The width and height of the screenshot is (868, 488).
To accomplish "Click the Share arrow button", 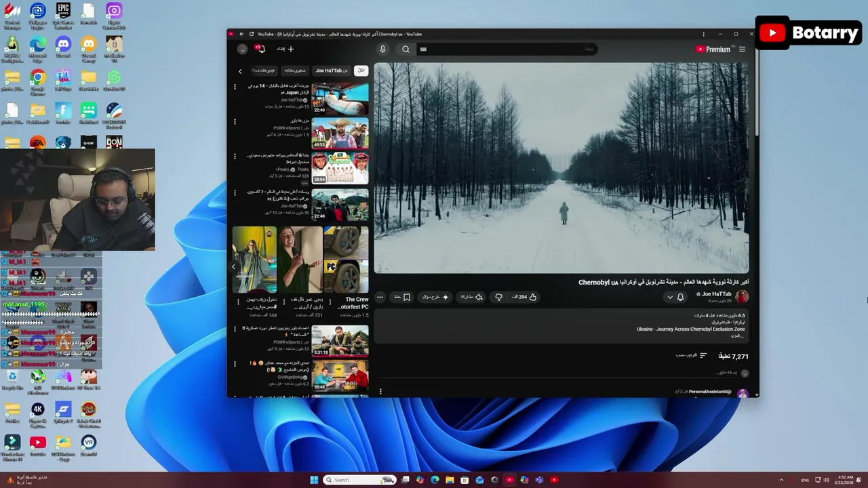I will coord(471,297).
